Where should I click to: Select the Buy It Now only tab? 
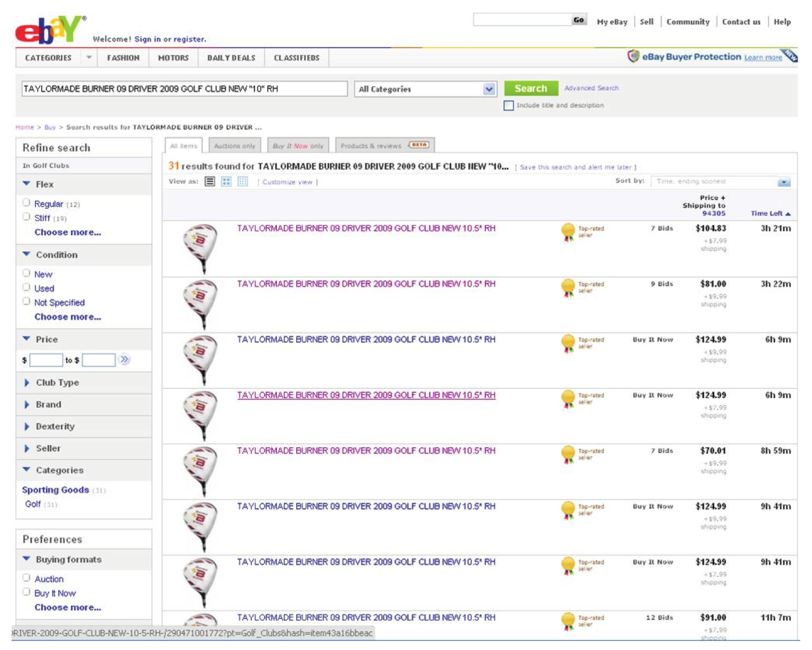point(298,146)
